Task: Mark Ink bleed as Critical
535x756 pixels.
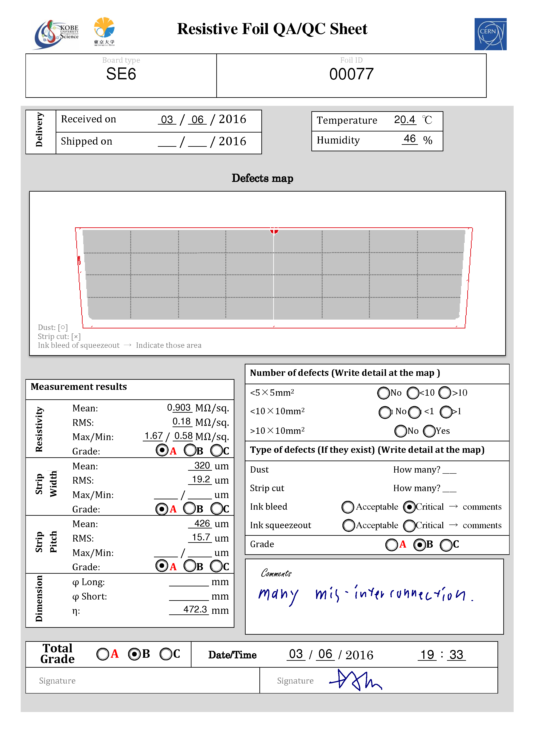Action: [409, 507]
